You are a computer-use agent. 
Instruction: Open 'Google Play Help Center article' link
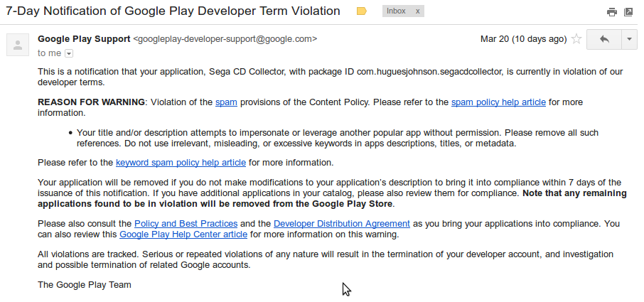(x=183, y=234)
